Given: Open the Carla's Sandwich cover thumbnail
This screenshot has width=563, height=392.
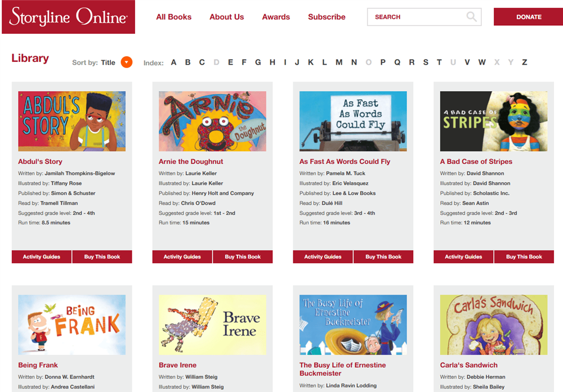Looking at the screenshot, I should [x=494, y=325].
